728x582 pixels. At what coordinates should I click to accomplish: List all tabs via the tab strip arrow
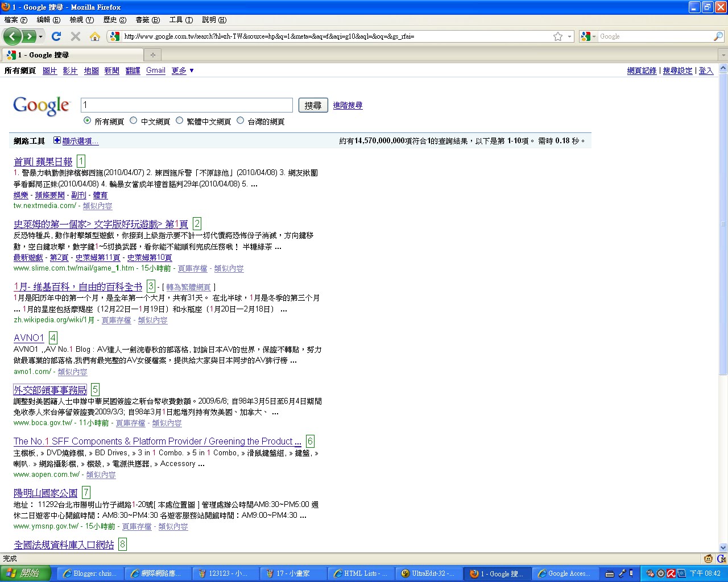click(x=723, y=55)
